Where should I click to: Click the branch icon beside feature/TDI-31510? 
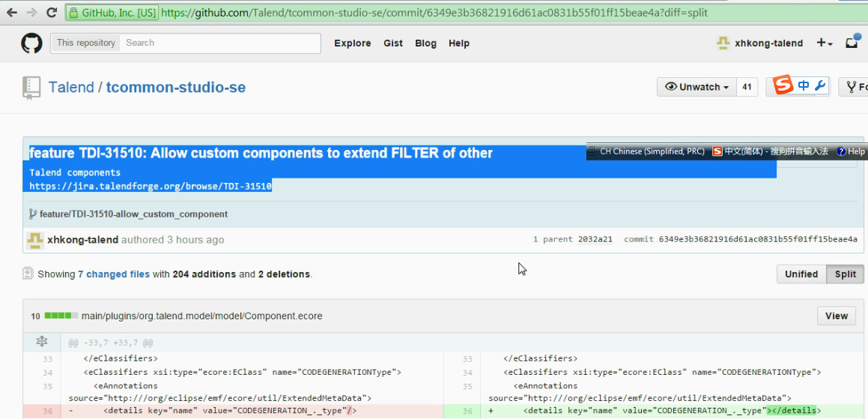click(x=33, y=214)
